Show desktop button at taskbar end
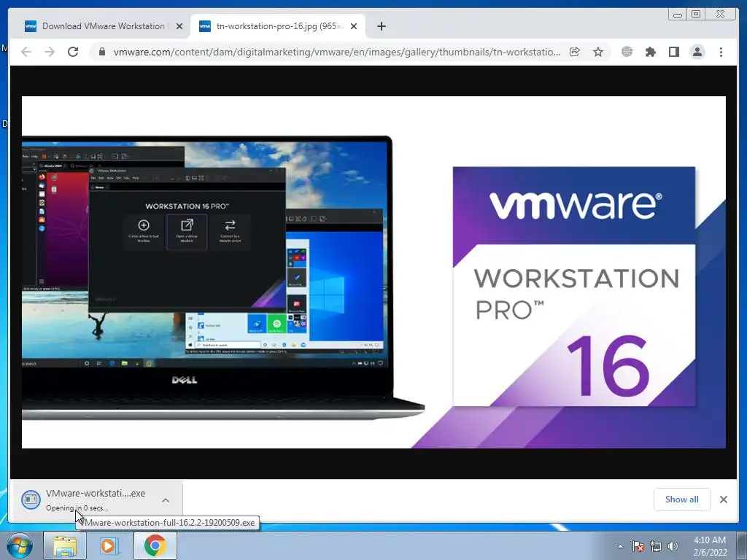 [x=742, y=546]
